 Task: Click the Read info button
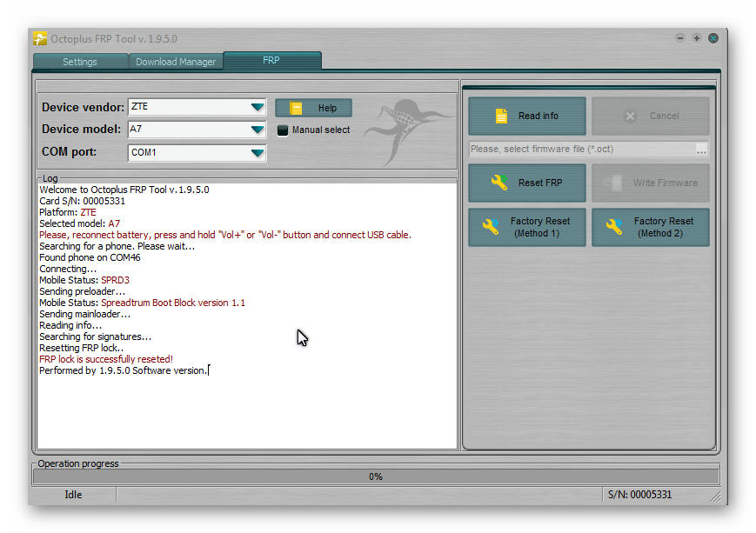(x=527, y=117)
